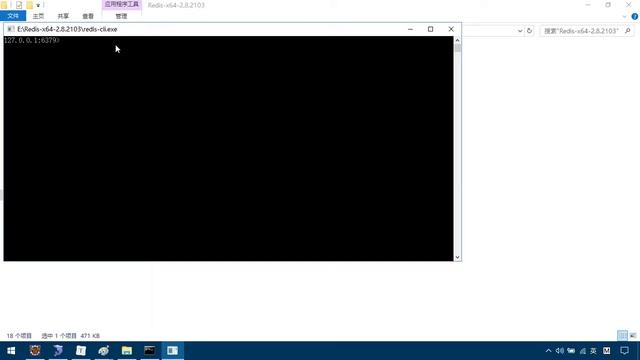The width and height of the screenshot is (640, 360).
Task: Minimize the redis-cli console window
Action: pos(410,29)
